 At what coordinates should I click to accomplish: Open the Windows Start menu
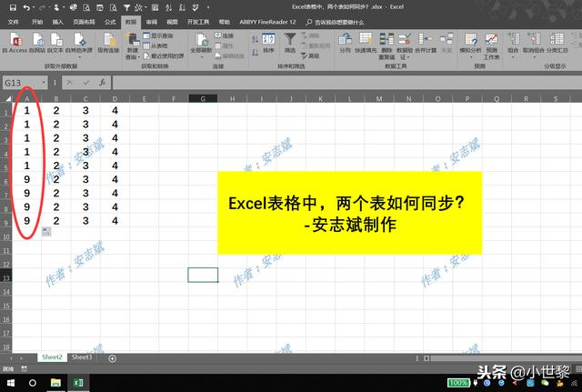click(10, 383)
